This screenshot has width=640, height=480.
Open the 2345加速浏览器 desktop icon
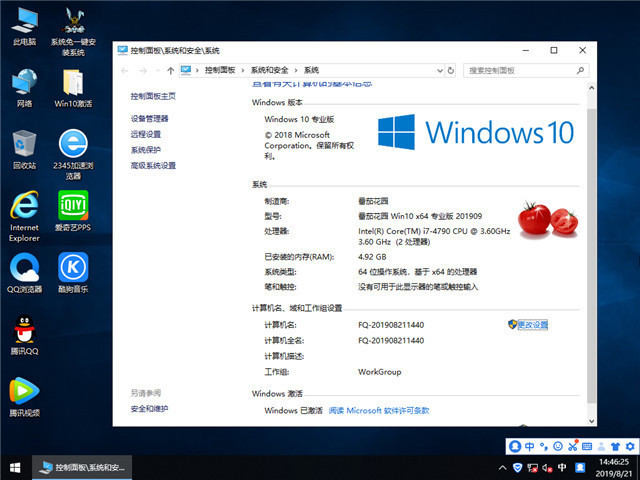pyautogui.click(x=72, y=144)
